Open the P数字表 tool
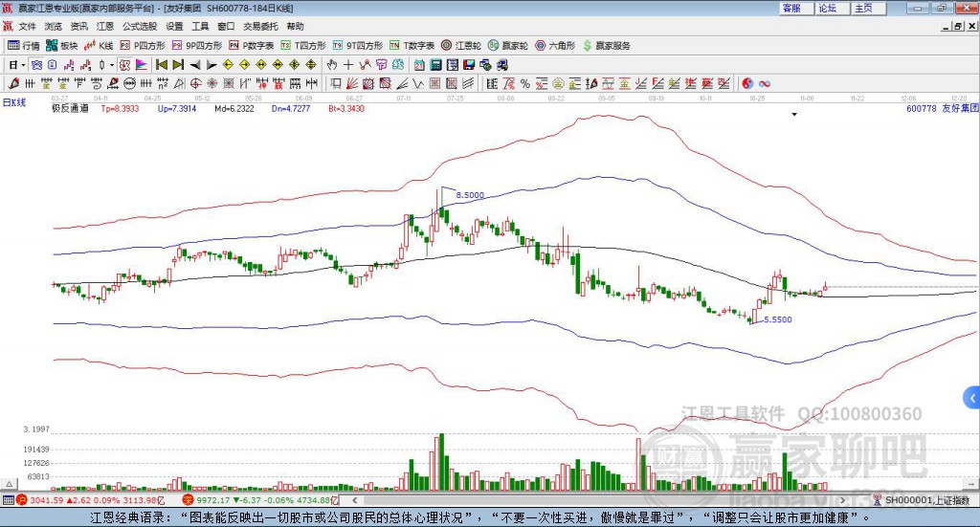Viewport: 980px width, 527px height. pos(252,46)
